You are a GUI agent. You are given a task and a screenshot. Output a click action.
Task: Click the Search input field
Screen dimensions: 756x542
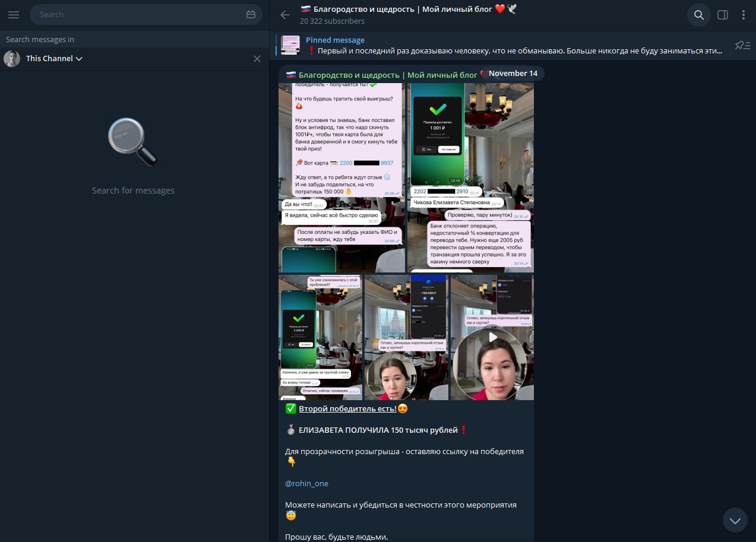(x=140, y=15)
